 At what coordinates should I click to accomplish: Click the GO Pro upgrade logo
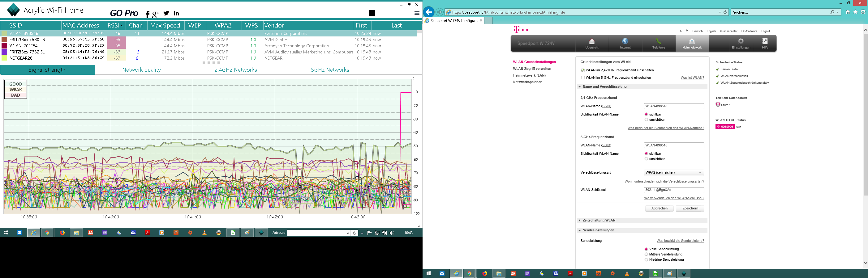(x=124, y=13)
